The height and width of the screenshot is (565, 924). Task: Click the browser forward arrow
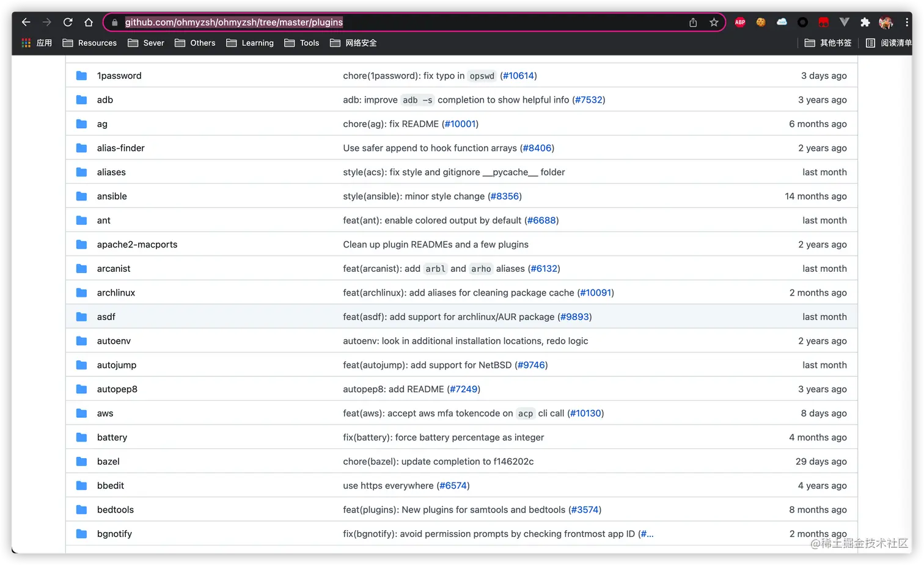[47, 23]
